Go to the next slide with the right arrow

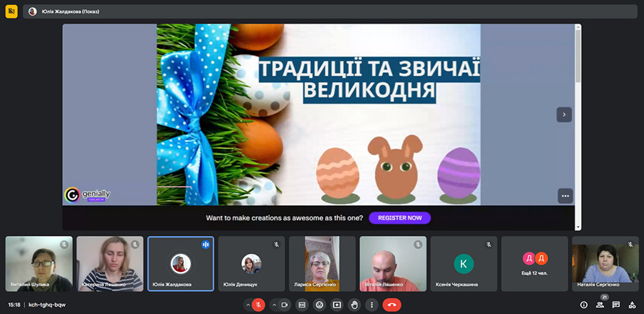pyautogui.click(x=565, y=114)
